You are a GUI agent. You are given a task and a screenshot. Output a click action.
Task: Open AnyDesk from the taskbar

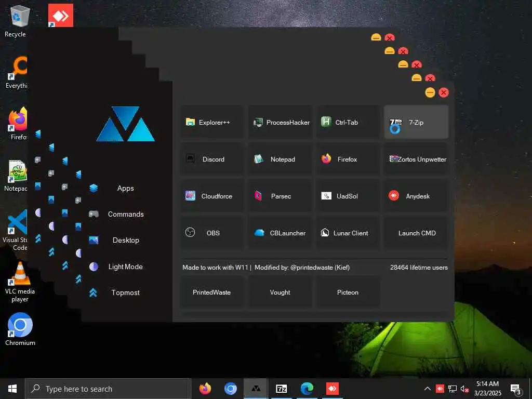pyautogui.click(x=332, y=389)
